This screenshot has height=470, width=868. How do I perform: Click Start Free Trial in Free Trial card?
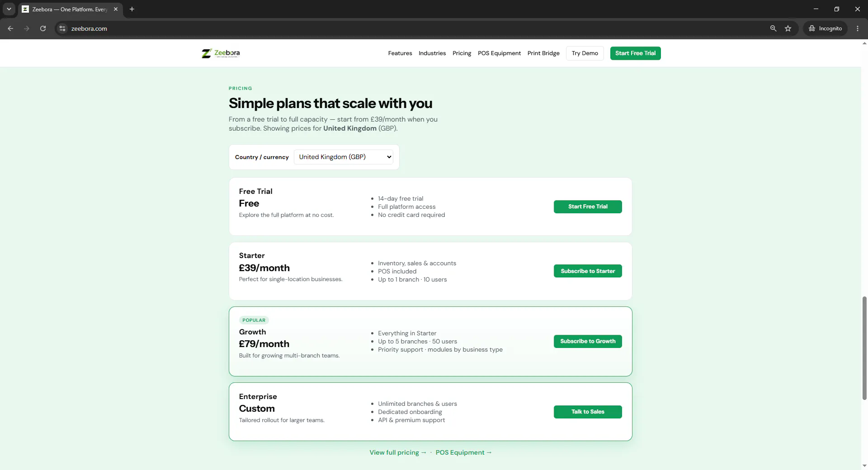588,207
